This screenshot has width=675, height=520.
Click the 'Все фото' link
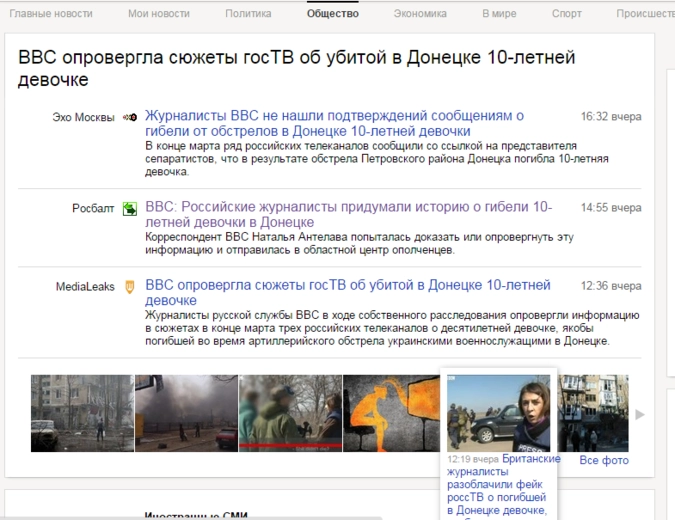pos(604,460)
